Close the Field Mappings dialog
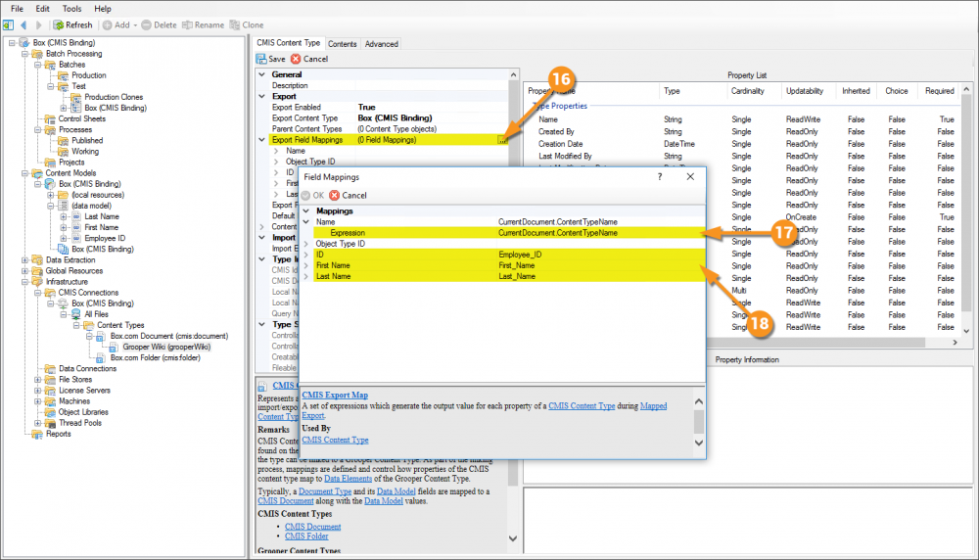The height and width of the screenshot is (560, 979). [690, 176]
